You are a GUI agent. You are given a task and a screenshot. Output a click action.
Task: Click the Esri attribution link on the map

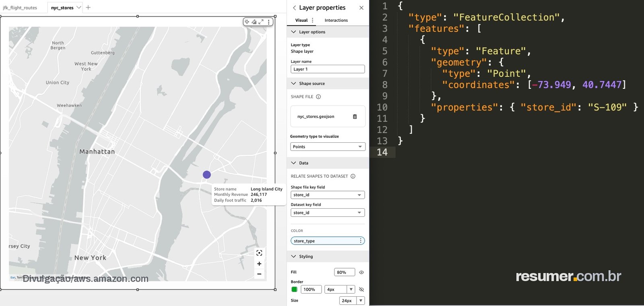13,277
